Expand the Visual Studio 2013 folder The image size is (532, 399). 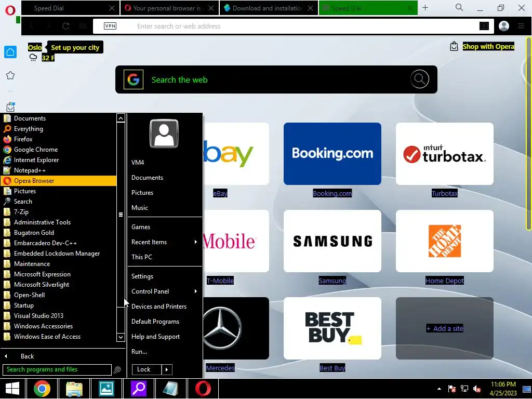pyautogui.click(x=58, y=315)
